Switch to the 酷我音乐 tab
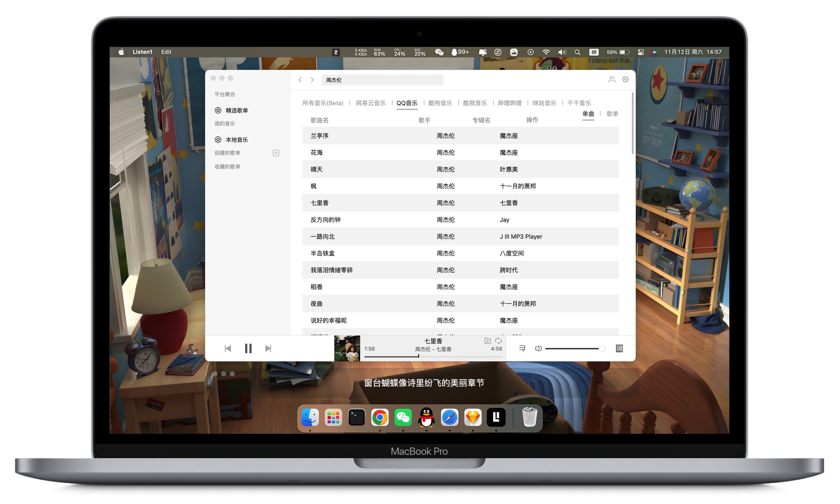 [475, 103]
